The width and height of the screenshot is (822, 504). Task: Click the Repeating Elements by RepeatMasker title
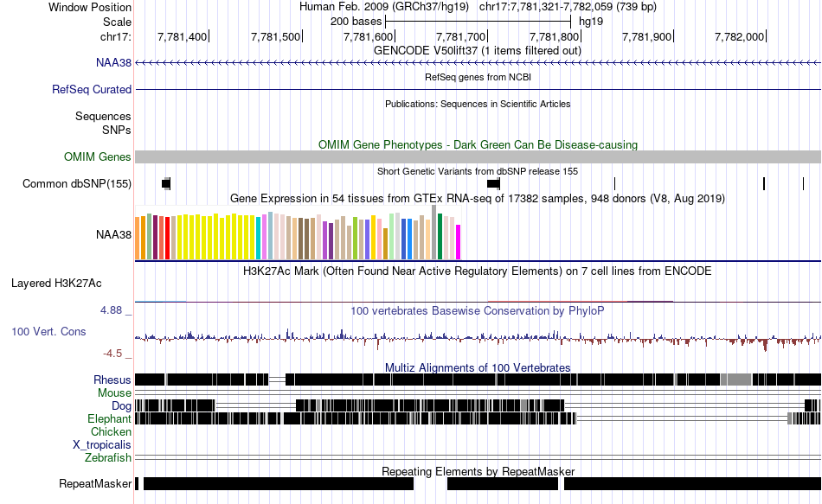pyautogui.click(x=478, y=471)
